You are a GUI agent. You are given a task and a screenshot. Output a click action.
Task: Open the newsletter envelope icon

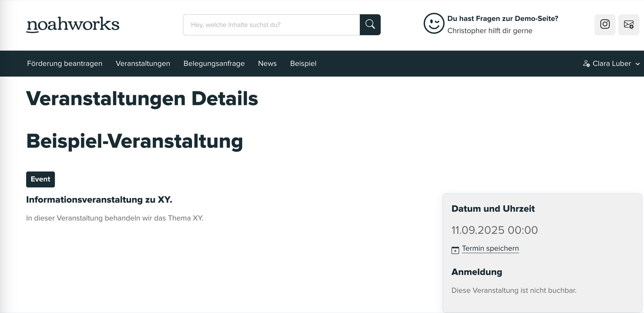coord(629,24)
